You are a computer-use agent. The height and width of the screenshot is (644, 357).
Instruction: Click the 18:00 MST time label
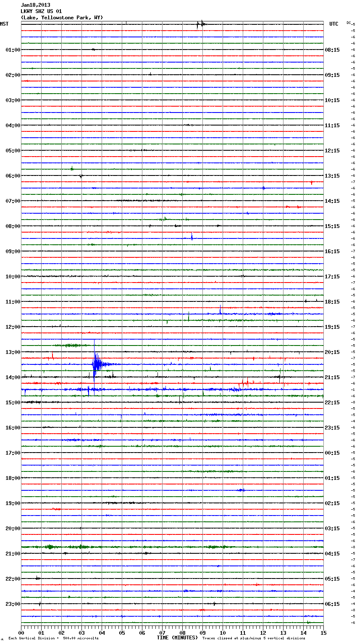13,478
